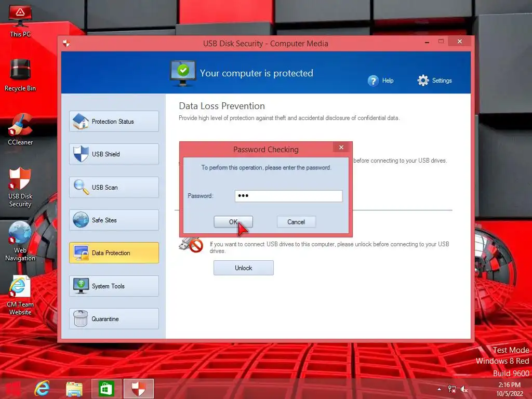This screenshot has width=532, height=399.
Task: Open Settings gear icon
Action: [423, 81]
